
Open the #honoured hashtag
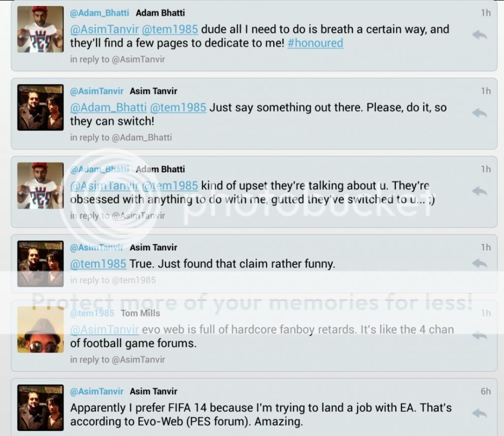(x=315, y=43)
